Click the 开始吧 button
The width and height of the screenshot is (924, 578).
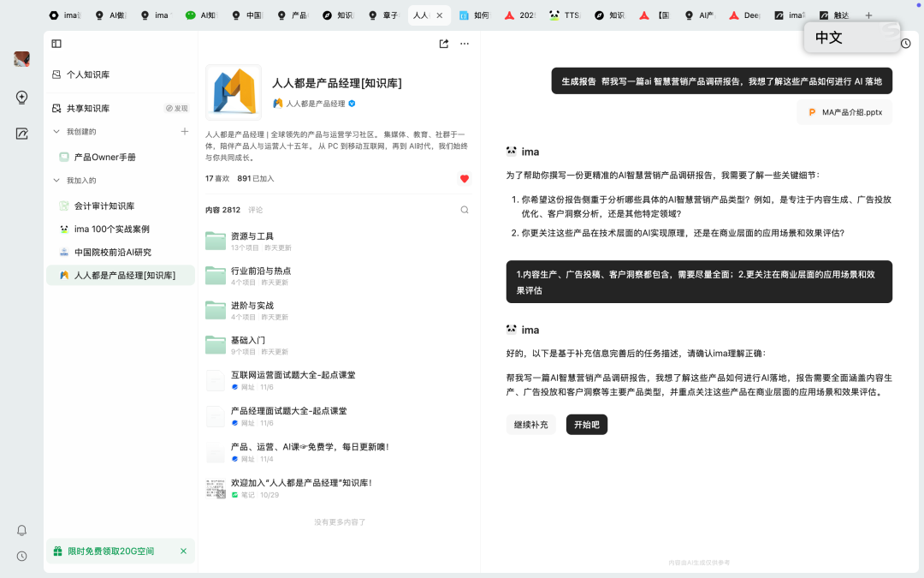tap(586, 425)
